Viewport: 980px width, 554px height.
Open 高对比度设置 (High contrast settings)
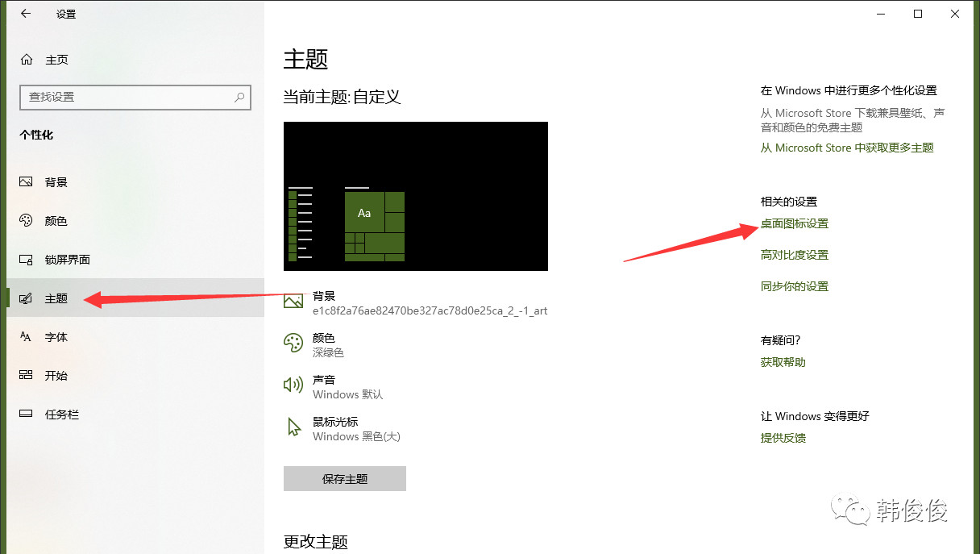794,254
